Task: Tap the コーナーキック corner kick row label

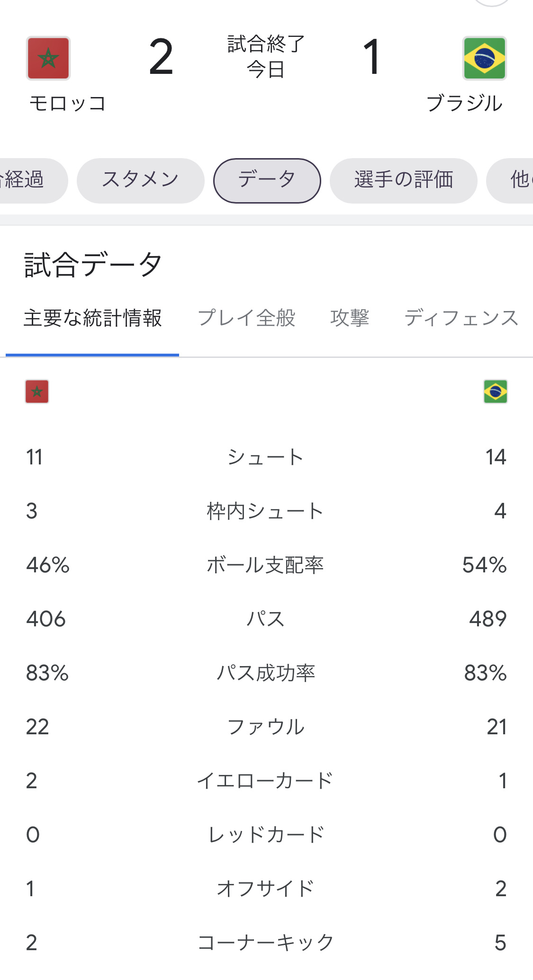Action: pos(265,943)
